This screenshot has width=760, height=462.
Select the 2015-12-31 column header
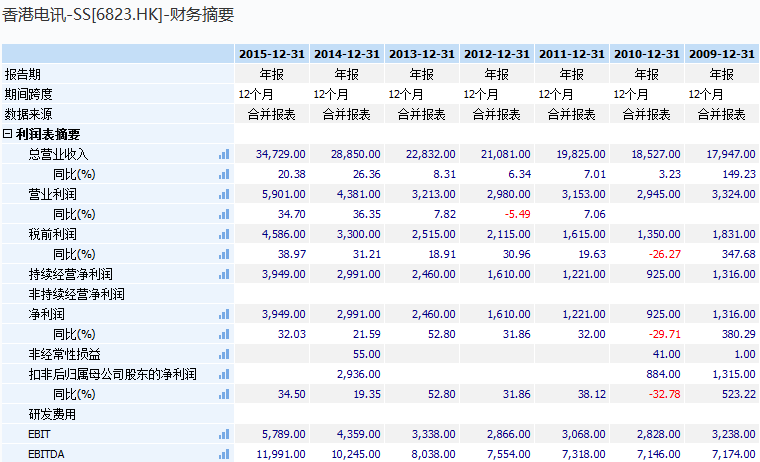[272, 54]
